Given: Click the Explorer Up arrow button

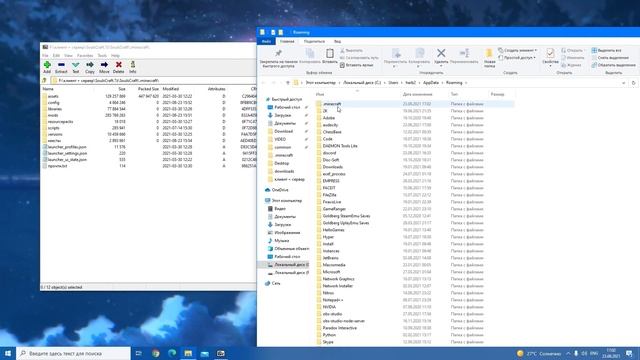Looking at the screenshot, I should pos(287,83).
